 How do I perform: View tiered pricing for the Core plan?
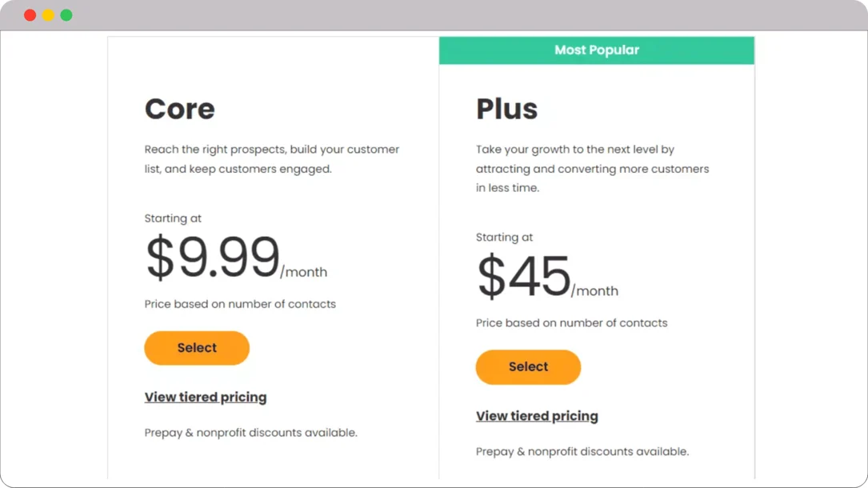pyautogui.click(x=206, y=397)
